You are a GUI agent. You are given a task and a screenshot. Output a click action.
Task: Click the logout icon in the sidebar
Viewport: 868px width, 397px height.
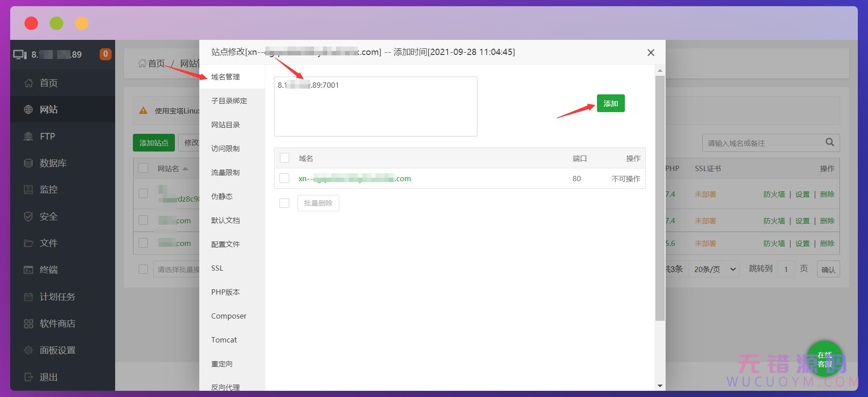click(x=28, y=377)
